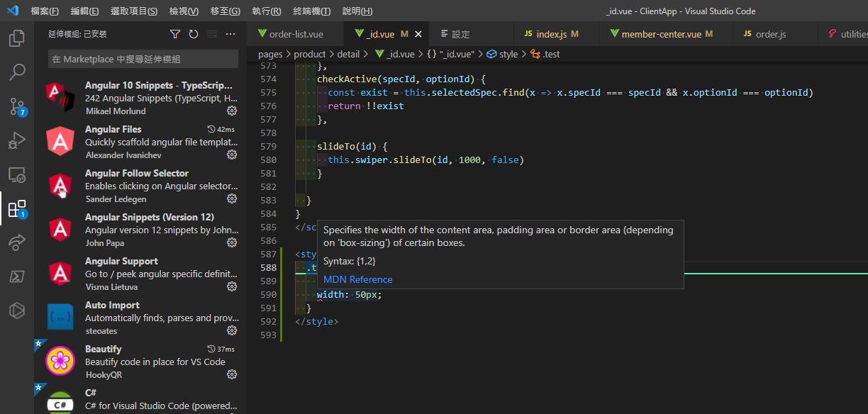Viewport: 868px width, 414px height.
Task: Open Source Control view with 7 changes
Action: pyautogui.click(x=16, y=106)
